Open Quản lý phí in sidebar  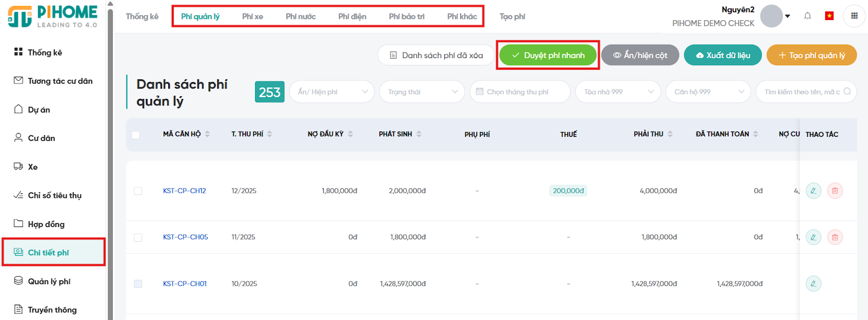(49, 281)
